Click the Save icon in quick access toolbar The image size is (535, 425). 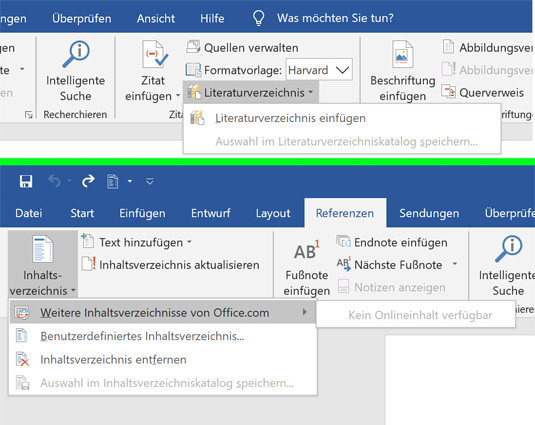point(26,181)
